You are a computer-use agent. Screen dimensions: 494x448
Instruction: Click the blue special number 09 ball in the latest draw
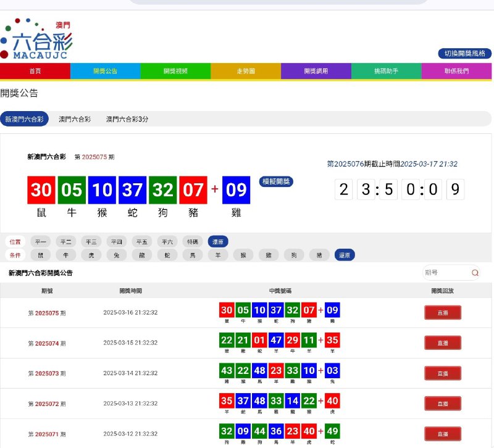236,190
